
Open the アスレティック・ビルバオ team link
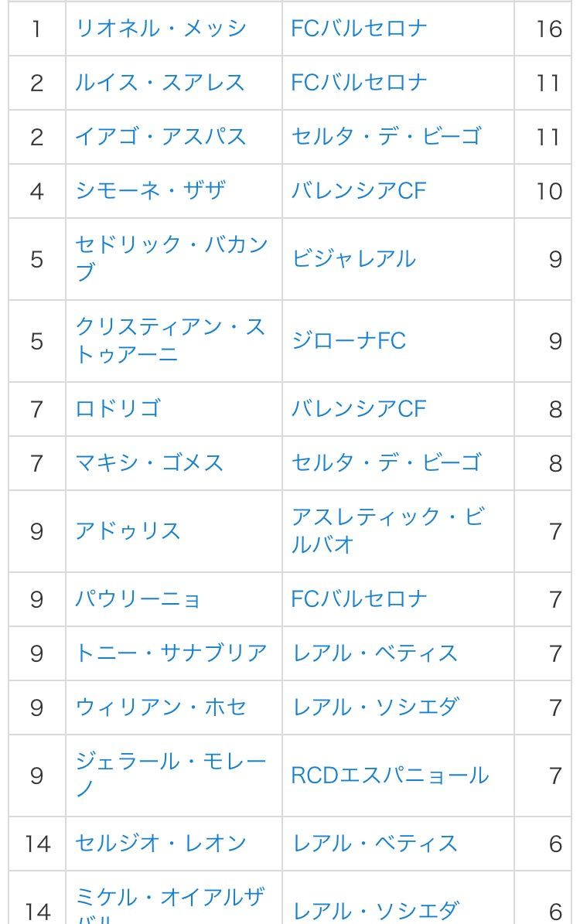[x=387, y=517]
